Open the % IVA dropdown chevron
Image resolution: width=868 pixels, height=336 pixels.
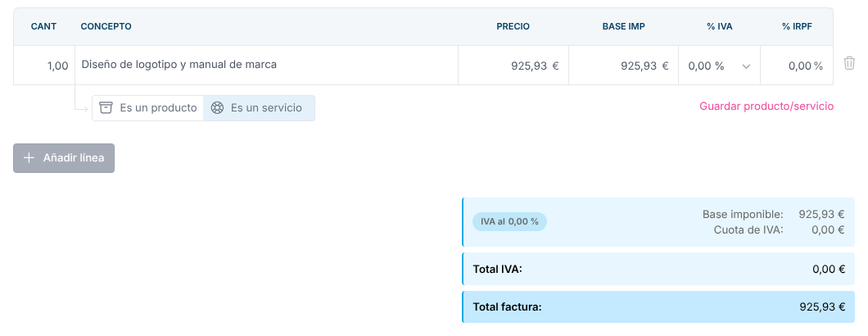point(746,66)
